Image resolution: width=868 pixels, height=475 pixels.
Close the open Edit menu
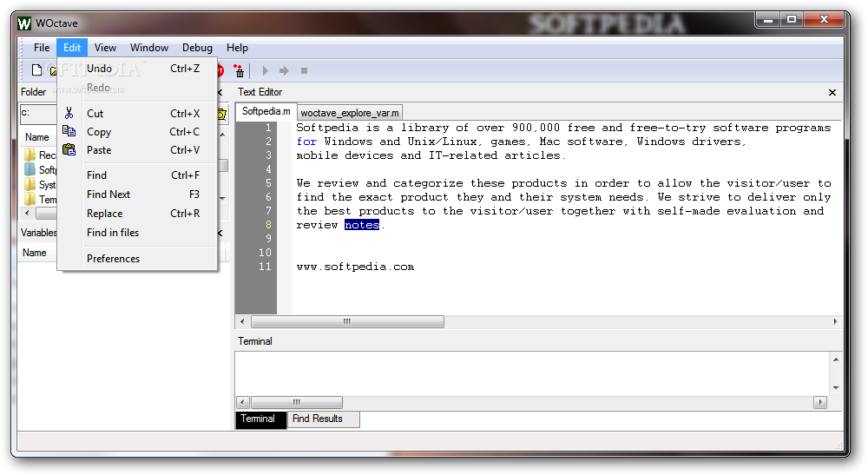pos(72,48)
